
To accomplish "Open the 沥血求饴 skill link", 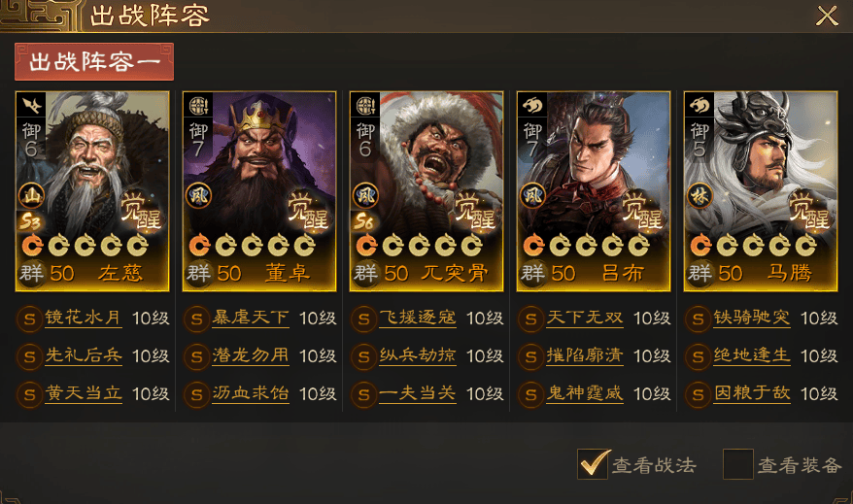I will pyautogui.click(x=251, y=393).
